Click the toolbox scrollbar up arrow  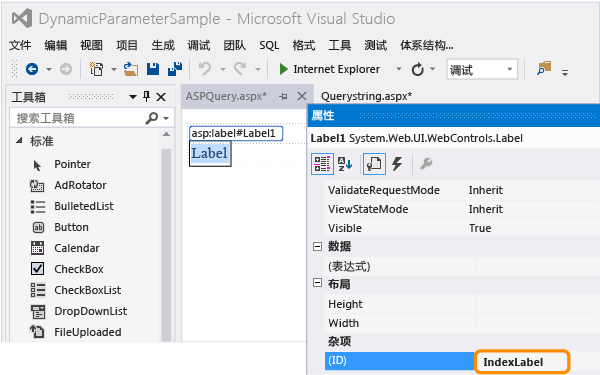pyautogui.click(x=166, y=134)
